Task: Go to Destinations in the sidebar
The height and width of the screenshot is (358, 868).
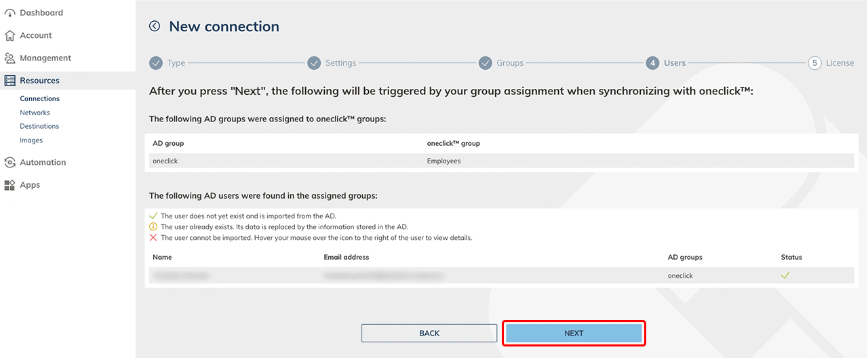Action: point(39,126)
